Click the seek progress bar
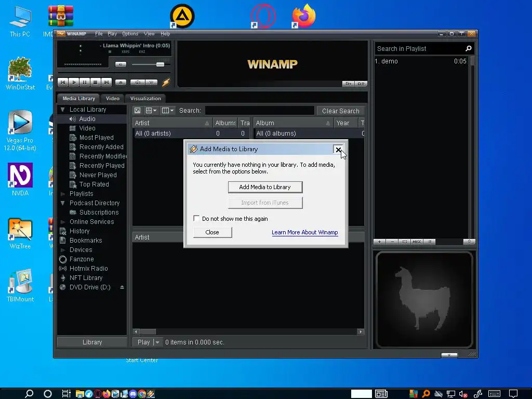Viewport: 532px width, 399px height. 114,73
